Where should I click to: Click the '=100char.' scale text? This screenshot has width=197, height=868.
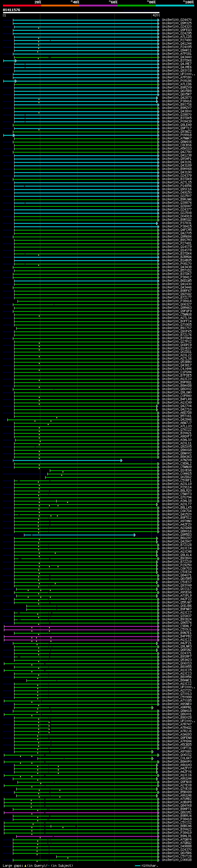tap(150, 866)
